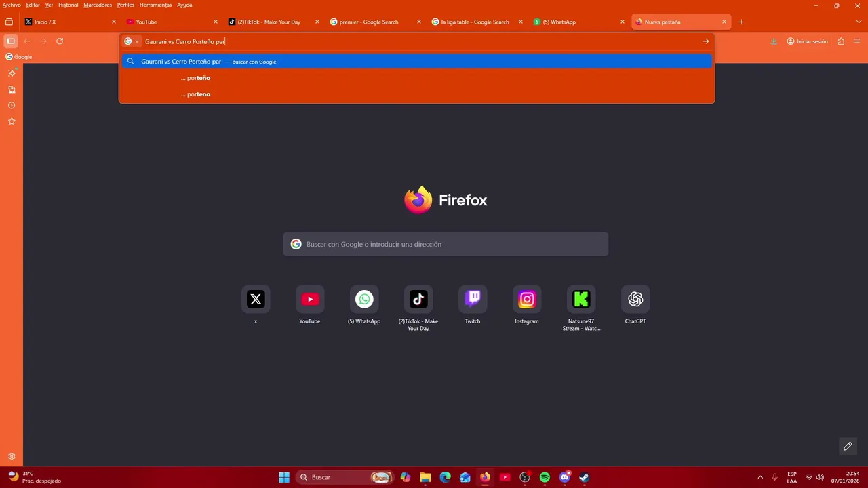Open Spotify from the taskbar
Image resolution: width=868 pixels, height=488 pixels.
[x=545, y=477]
